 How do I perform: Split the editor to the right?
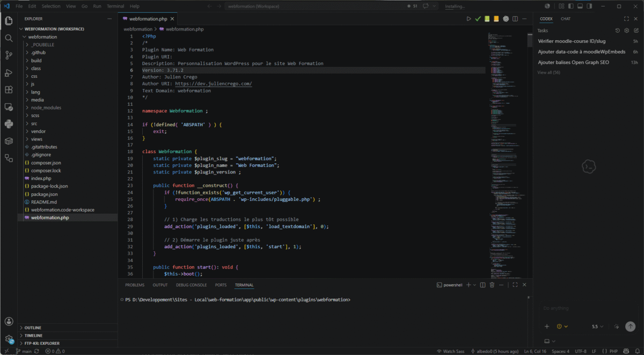click(515, 19)
